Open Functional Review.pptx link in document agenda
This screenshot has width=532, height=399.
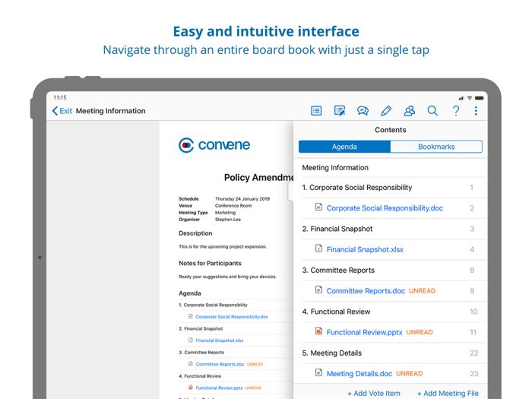[219, 388]
